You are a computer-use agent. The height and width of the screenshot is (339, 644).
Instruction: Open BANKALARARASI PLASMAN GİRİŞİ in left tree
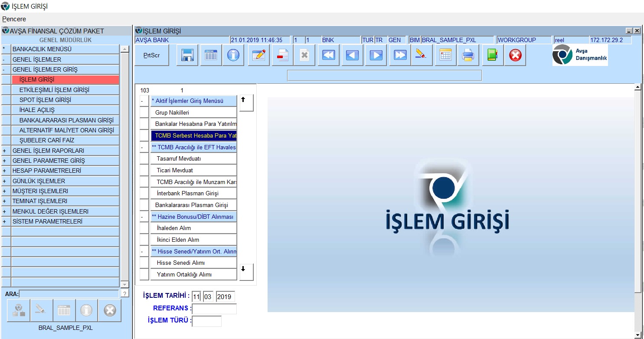(65, 120)
